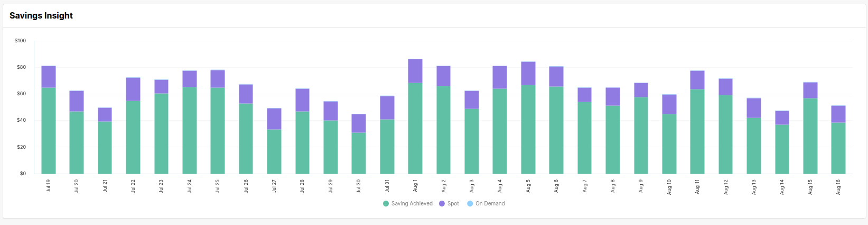868x225 pixels.
Task: Select the Jul 22 purple Spot segment
Action: click(x=133, y=89)
